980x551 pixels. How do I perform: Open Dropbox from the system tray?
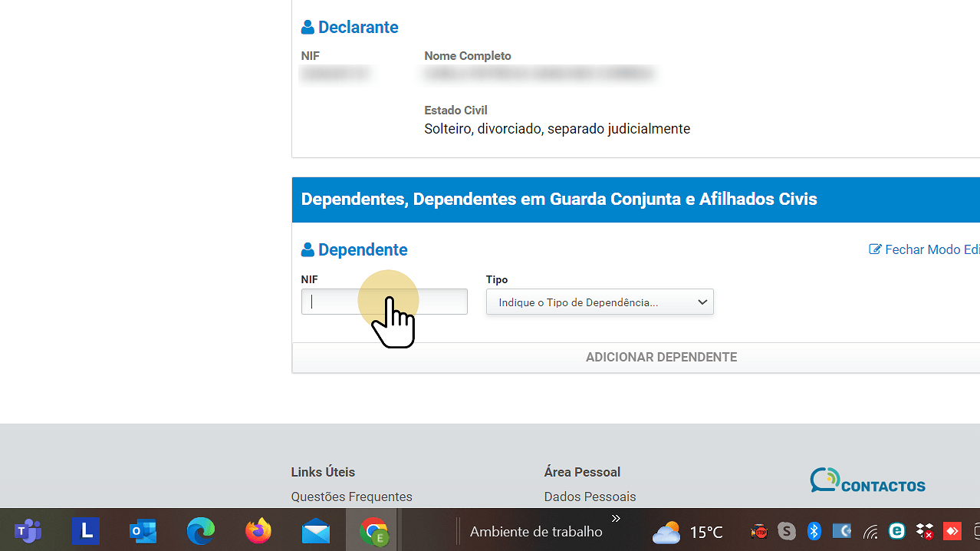pyautogui.click(x=924, y=531)
